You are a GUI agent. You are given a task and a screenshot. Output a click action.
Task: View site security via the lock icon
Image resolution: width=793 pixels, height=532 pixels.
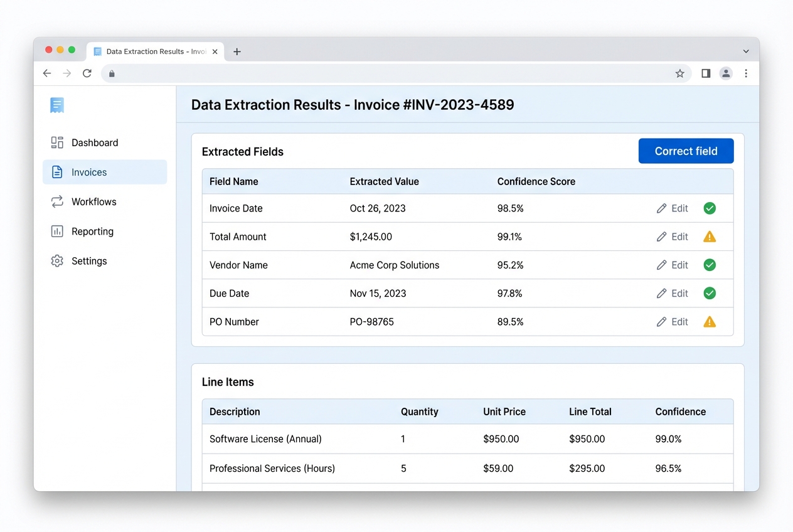pos(112,73)
